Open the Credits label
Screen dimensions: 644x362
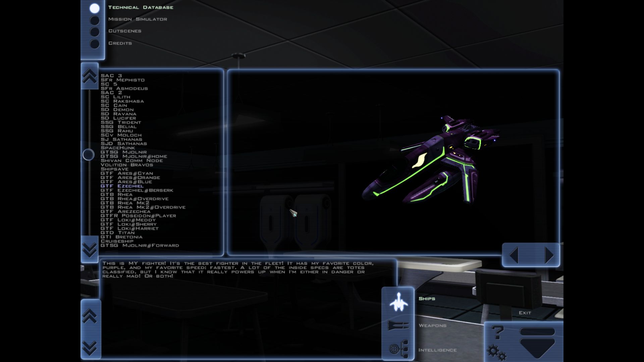click(120, 43)
